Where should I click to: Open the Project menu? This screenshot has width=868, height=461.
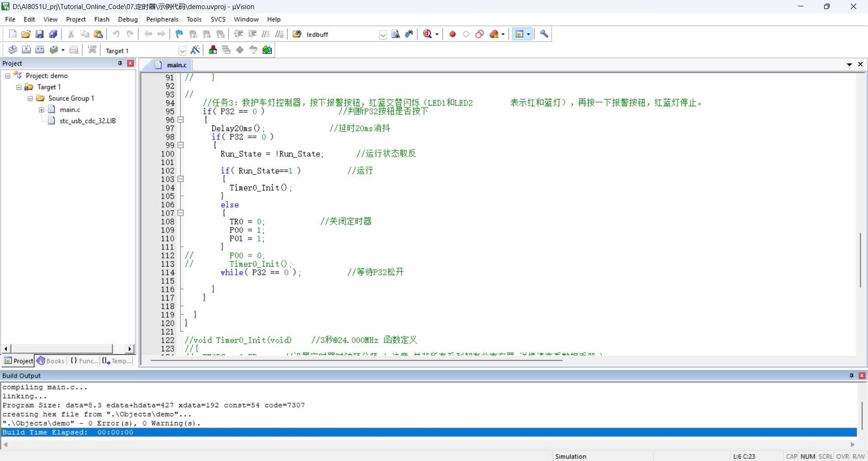(x=76, y=19)
